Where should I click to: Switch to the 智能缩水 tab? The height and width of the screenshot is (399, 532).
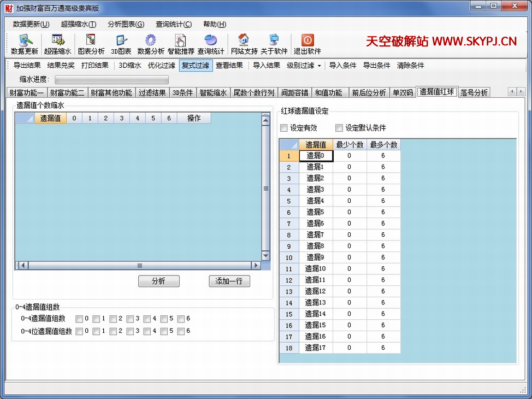tap(213, 93)
